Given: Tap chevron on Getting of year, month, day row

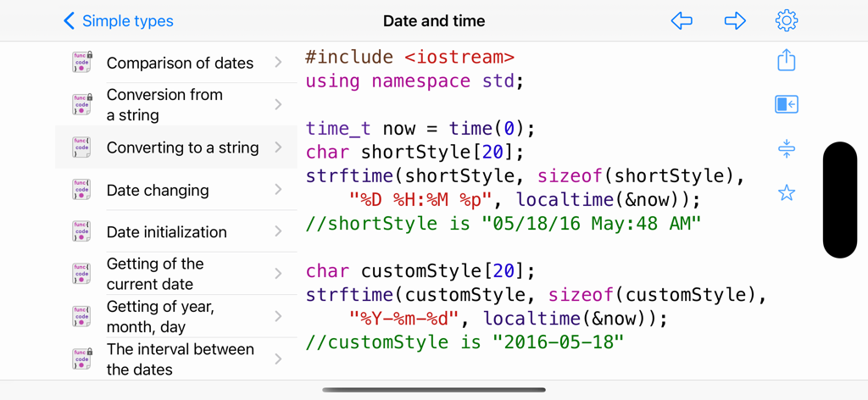Looking at the screenshot, I should click(278, 316).
